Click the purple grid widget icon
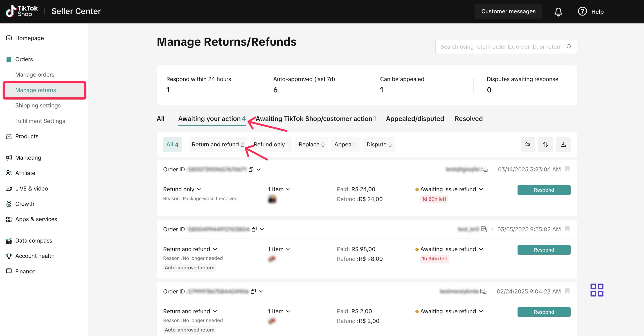This screenshot has height=336, width=644. coord(597,290)
